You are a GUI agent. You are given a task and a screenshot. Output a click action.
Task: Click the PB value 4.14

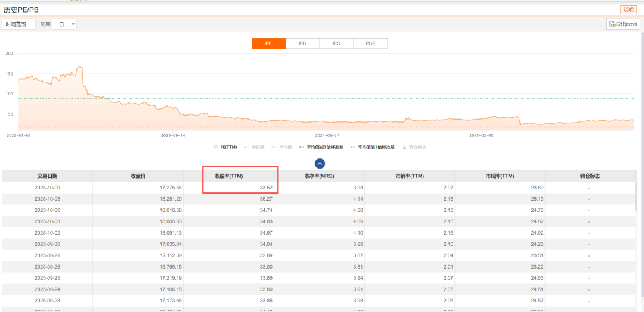point(358,199)
